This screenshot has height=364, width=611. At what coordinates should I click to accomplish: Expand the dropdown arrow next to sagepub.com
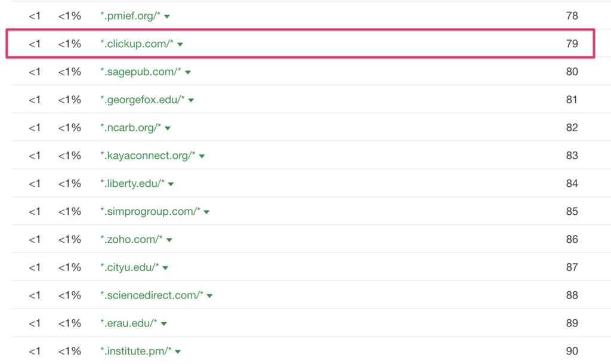[x=188, y=72]
